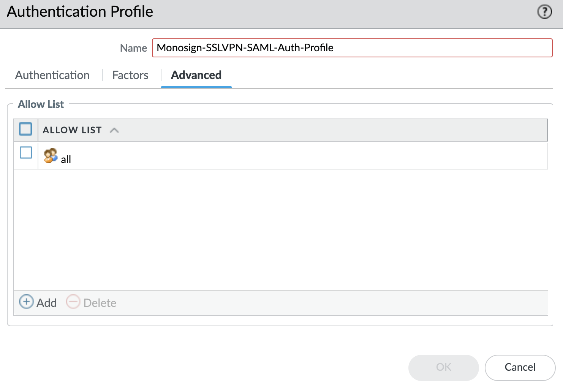
Task: Click the minus circle Delete icon
Action: click(73, 302)
